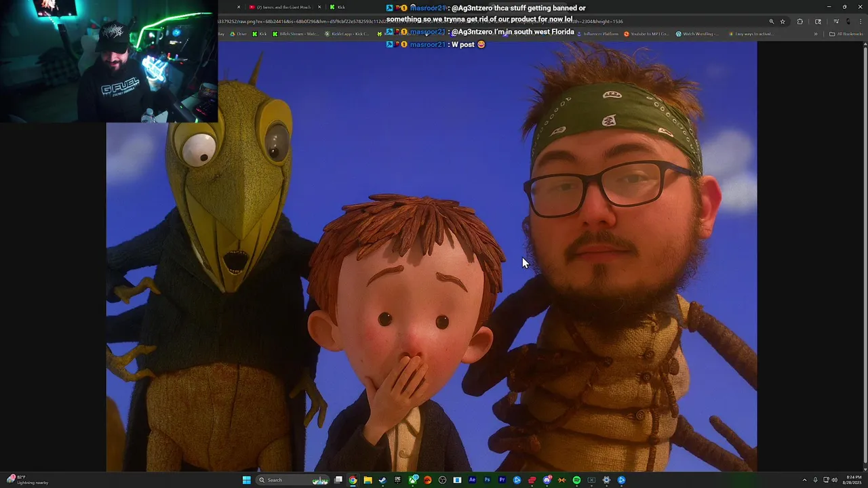Open the Watch Wrestling bookmark

[697, 34]
